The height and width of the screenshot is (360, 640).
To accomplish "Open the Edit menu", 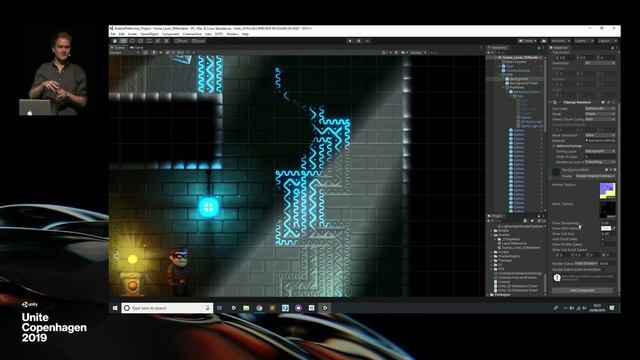I will coord(121,34).
